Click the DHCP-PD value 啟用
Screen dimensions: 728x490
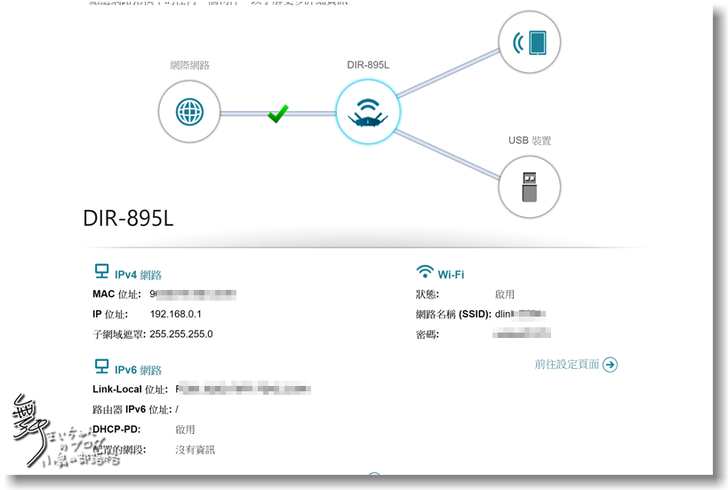(185, 430)
